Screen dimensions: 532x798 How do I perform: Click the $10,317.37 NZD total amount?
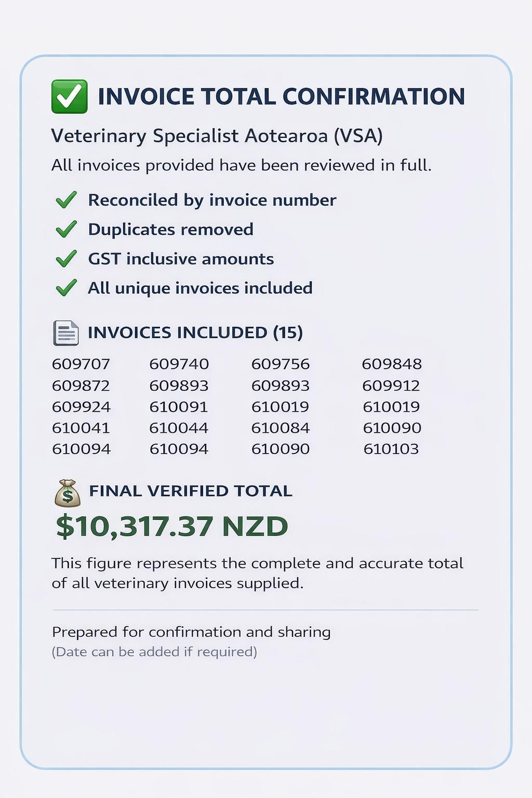pos(172,526)
